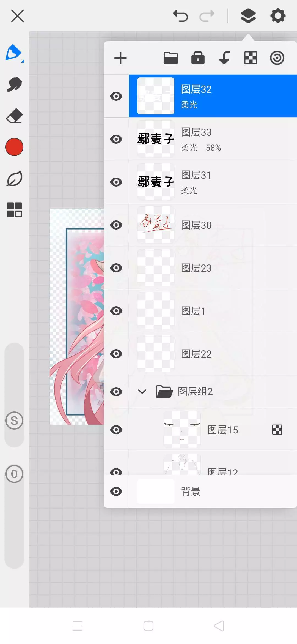Click the 图层15 thumbnail
The height and width of the screenshot is (644, 297).
tap(182, 430)
